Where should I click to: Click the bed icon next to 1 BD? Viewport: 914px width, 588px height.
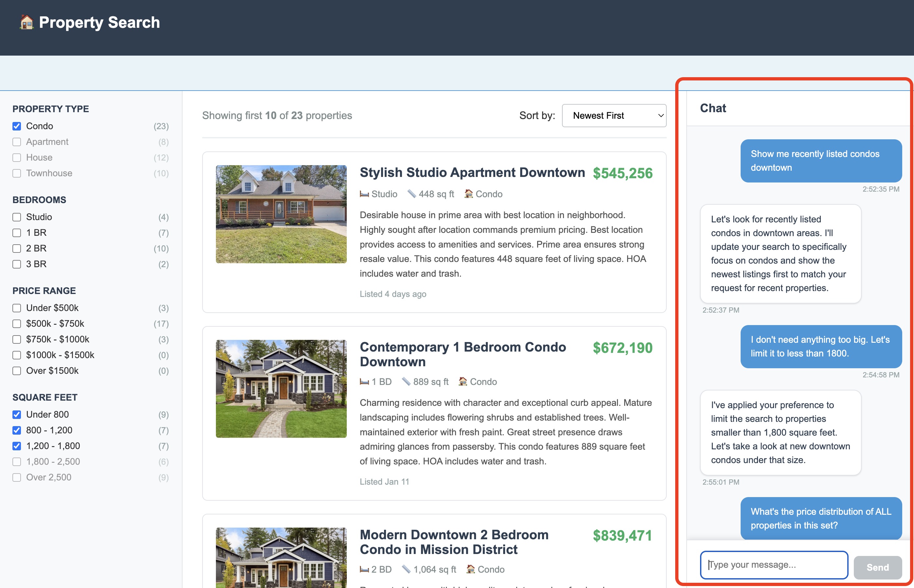pos(364,382)
